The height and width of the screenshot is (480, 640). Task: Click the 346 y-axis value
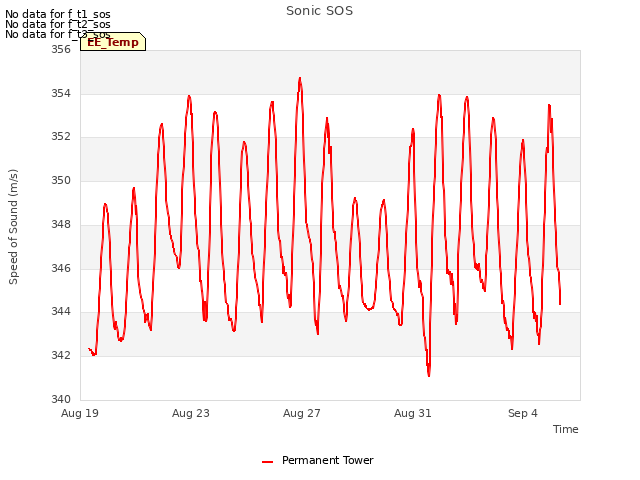61,269
